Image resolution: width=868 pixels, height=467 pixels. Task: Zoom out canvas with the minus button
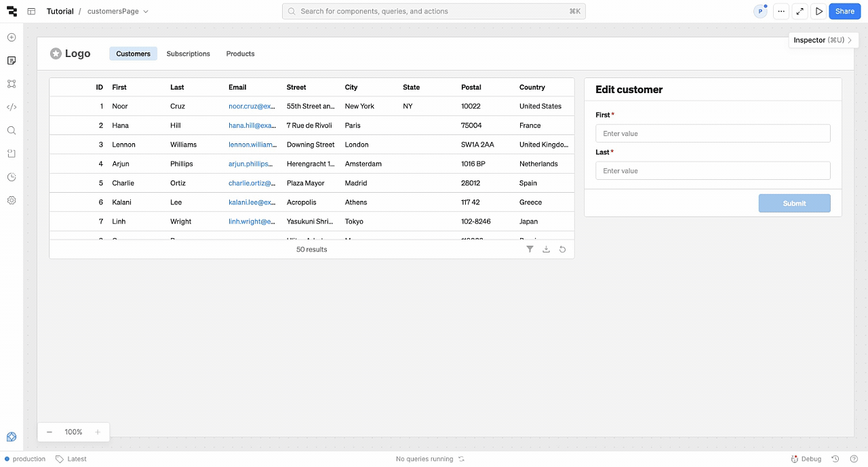pyautogui.click(x=50, y=432)
